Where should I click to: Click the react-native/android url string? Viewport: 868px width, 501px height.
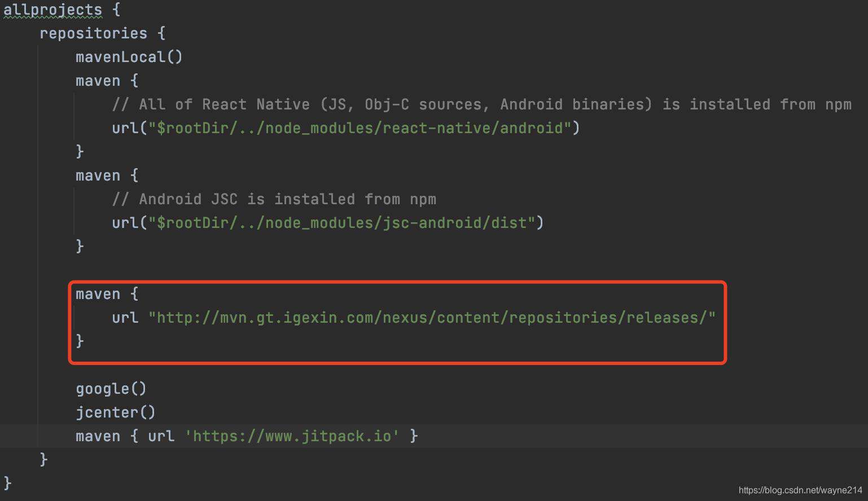pos(360,128)
